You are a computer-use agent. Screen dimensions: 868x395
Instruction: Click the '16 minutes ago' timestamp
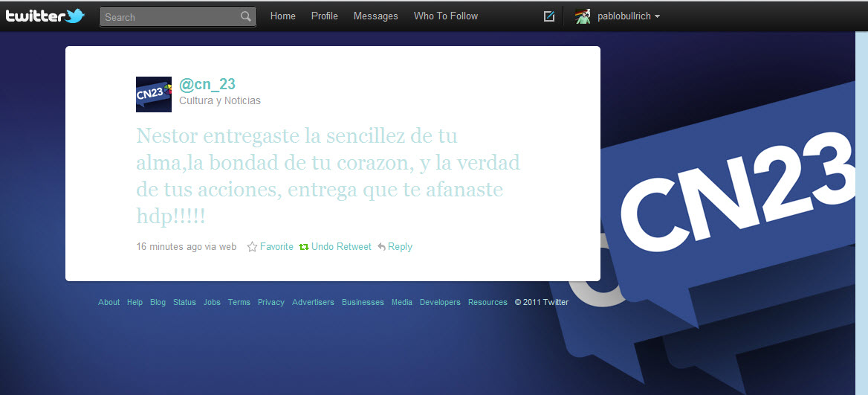click(169, 247)
